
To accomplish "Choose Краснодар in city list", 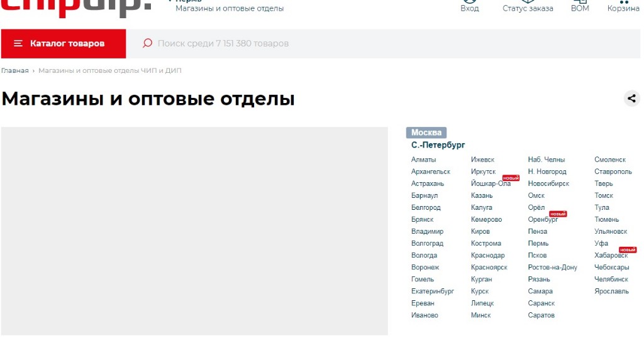I will point(487,255).
